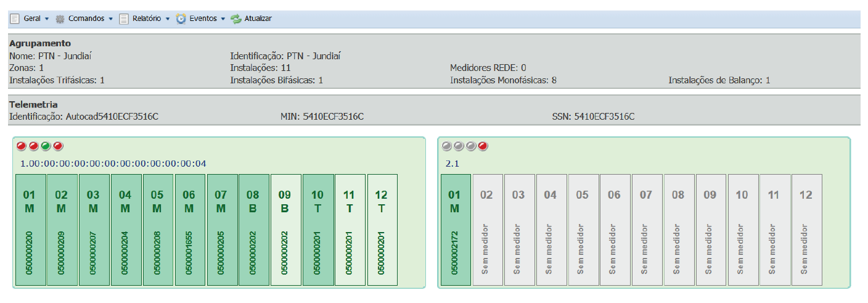Select meter slot 01 M 0500000200
This screenshot has height=303, width=868.
point(29,230)
